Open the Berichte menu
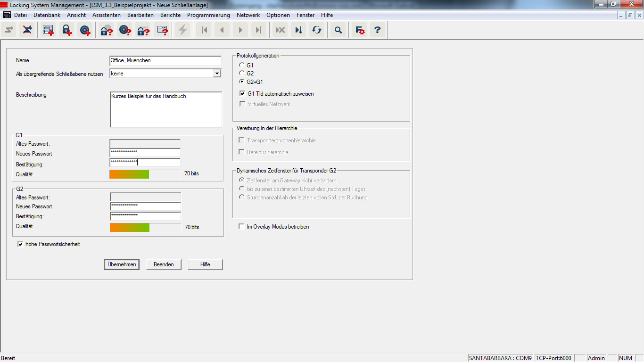 tap(170, 15)
